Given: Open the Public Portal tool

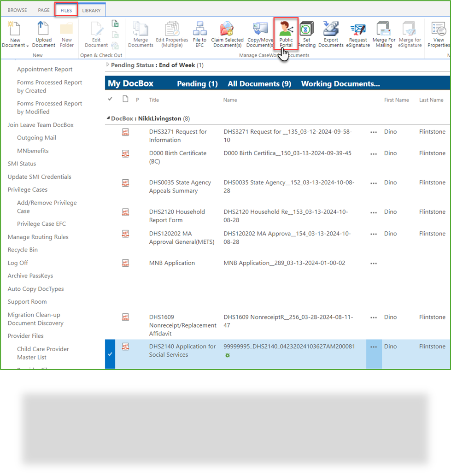Looking at the screenshot, I should [286, 33].
